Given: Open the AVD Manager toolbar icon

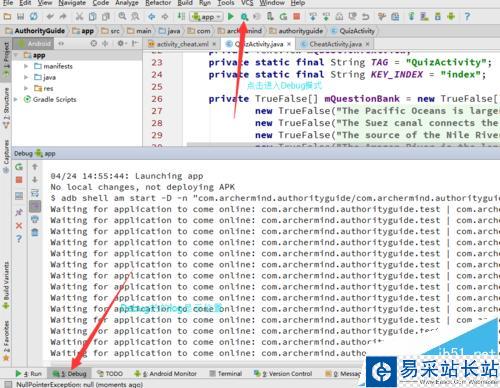Looking at the screenshot, I should coord(424,16).
